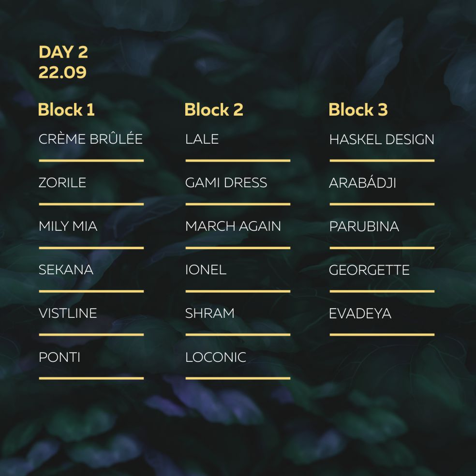Select the VISTLINE entry
Viewport: 476px width, 476px height.
point(68,313)
